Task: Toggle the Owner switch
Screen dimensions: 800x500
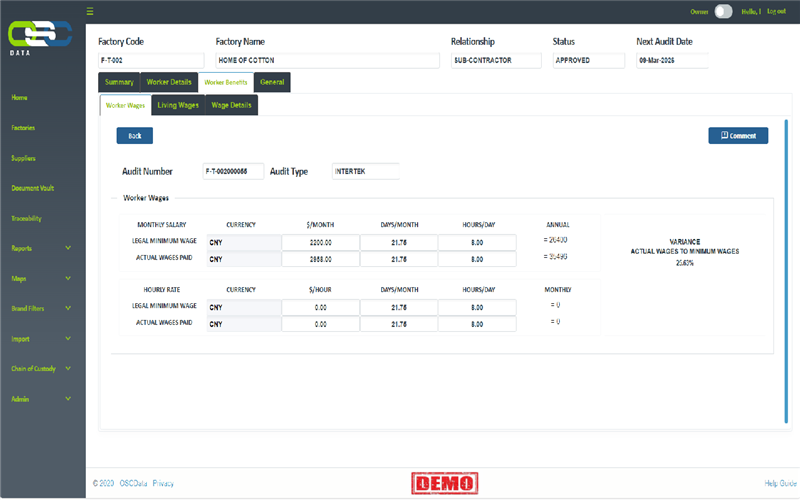Action: [723, 11]
